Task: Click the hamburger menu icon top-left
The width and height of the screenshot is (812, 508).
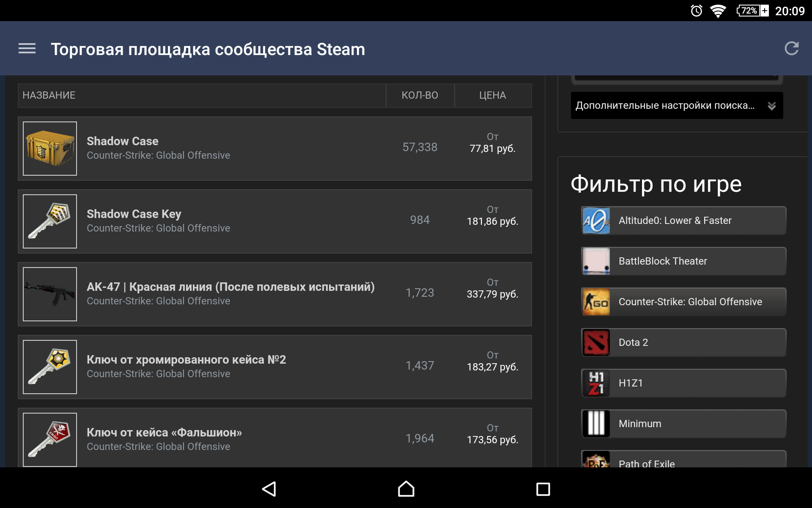Action: pos(27,49)
